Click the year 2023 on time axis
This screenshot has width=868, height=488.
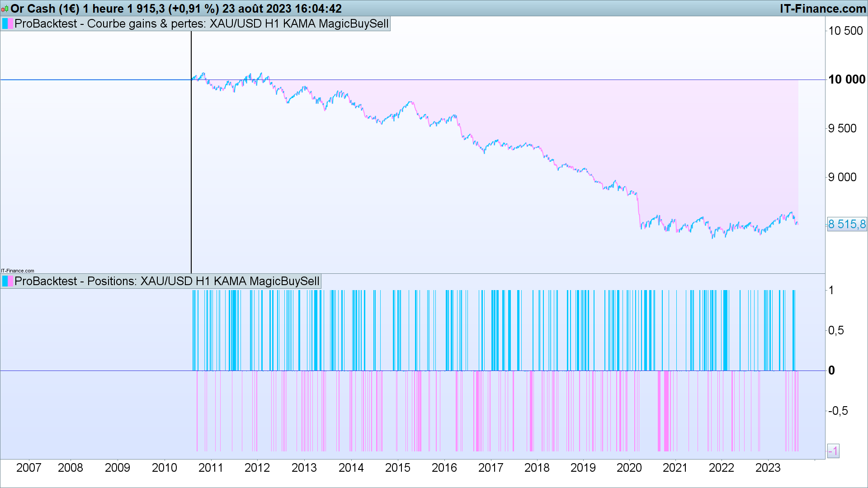[x=768, y=468]
